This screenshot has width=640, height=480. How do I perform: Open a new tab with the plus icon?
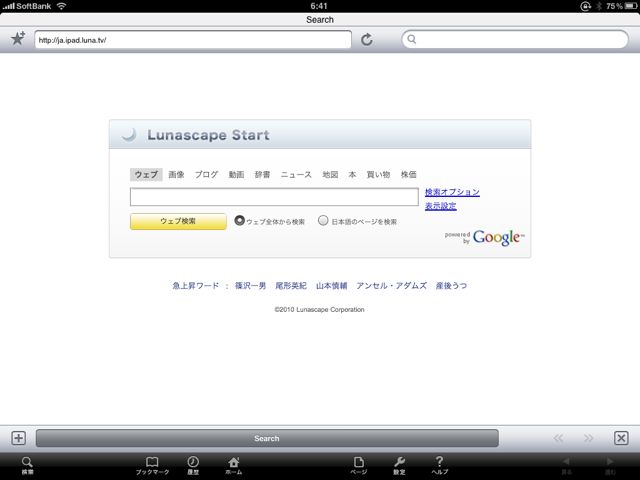(18, 438)
